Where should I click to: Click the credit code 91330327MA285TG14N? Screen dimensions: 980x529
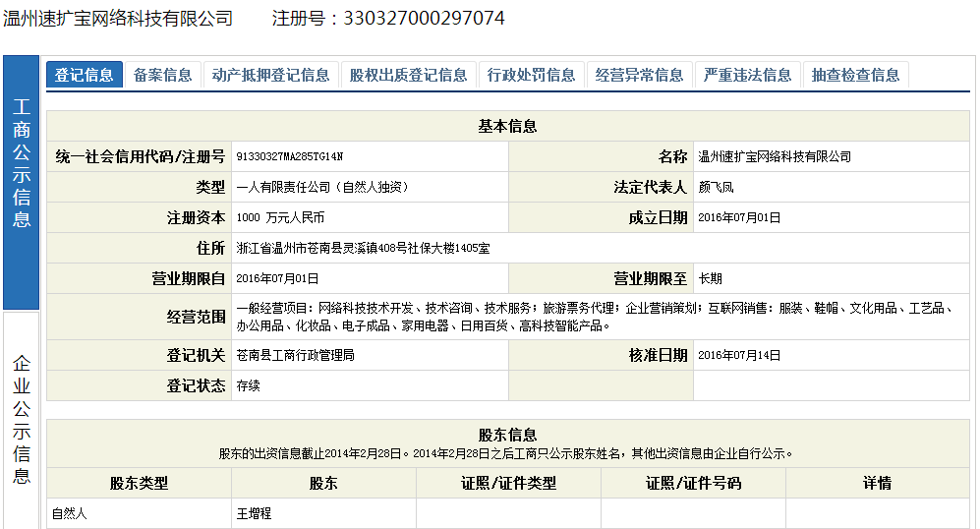point(290,157)
